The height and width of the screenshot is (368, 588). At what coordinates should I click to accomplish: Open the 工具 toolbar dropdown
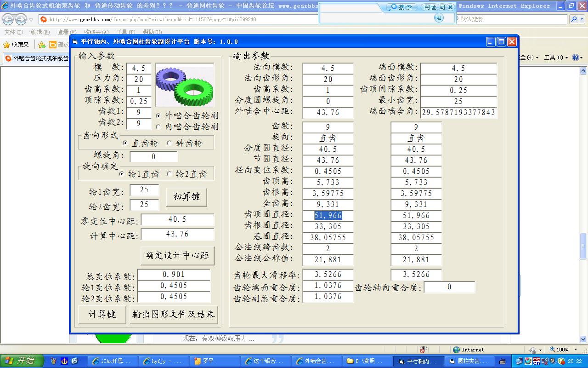[x=556, y=57]
